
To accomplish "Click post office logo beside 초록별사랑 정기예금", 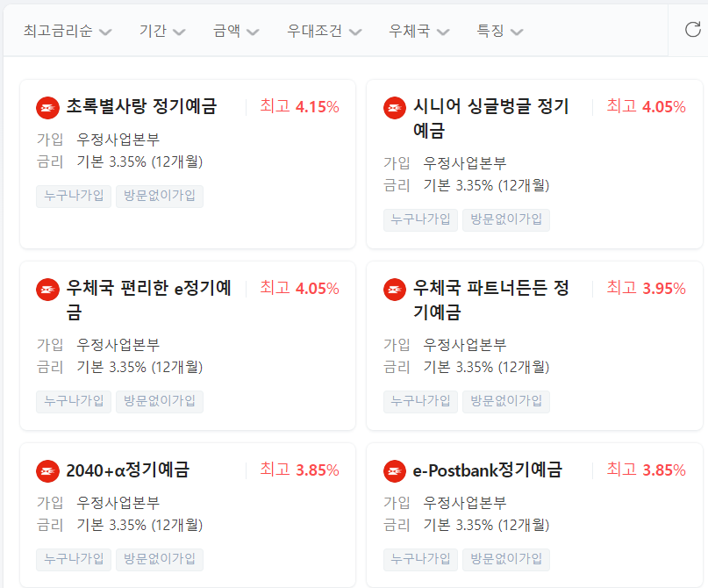I will (48, 108).
